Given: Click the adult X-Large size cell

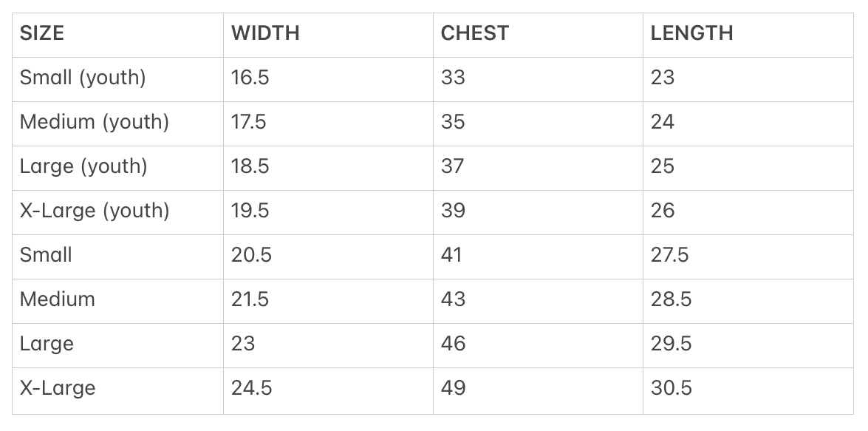Looking at the screenshot, I should tap(58, 388).
